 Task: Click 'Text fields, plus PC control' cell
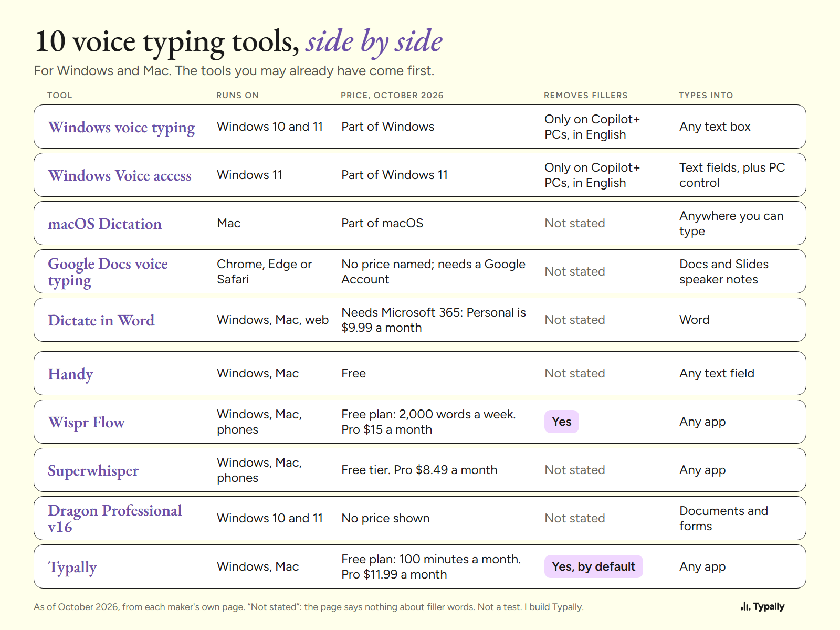point(732,175)
